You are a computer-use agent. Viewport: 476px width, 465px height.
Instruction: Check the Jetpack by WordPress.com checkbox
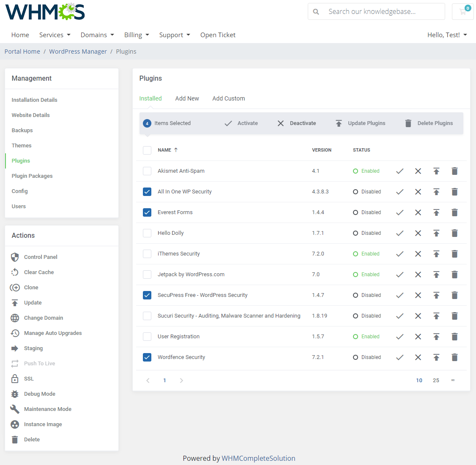(x=147, y=274)
